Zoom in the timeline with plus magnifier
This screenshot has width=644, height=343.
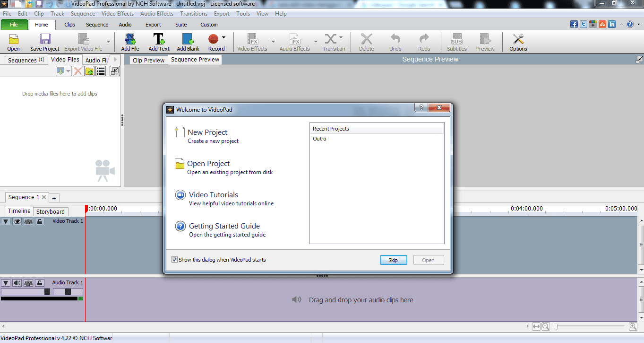click(633, 326)
